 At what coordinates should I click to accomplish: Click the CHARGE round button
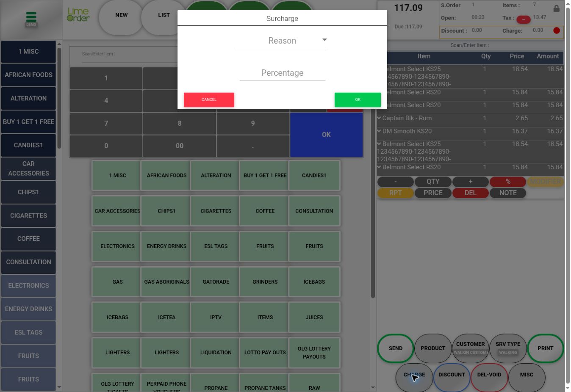(x=414, y=377)
